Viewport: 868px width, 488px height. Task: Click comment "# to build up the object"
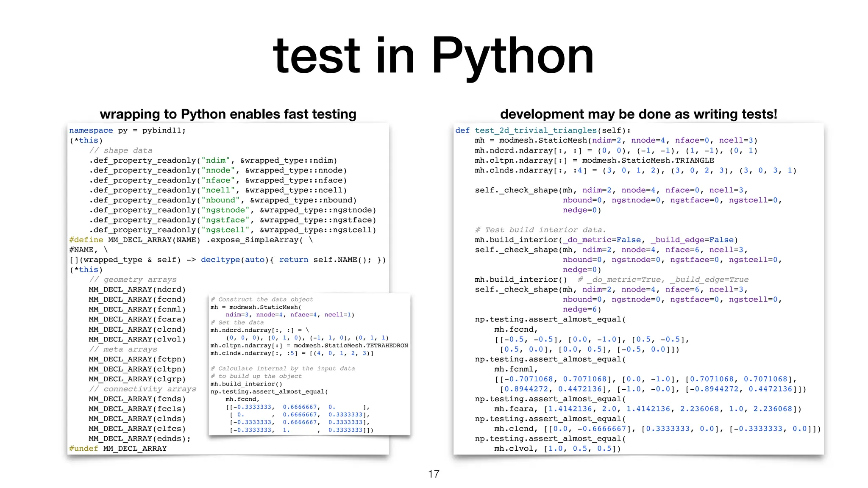click(x=256, y=376)
